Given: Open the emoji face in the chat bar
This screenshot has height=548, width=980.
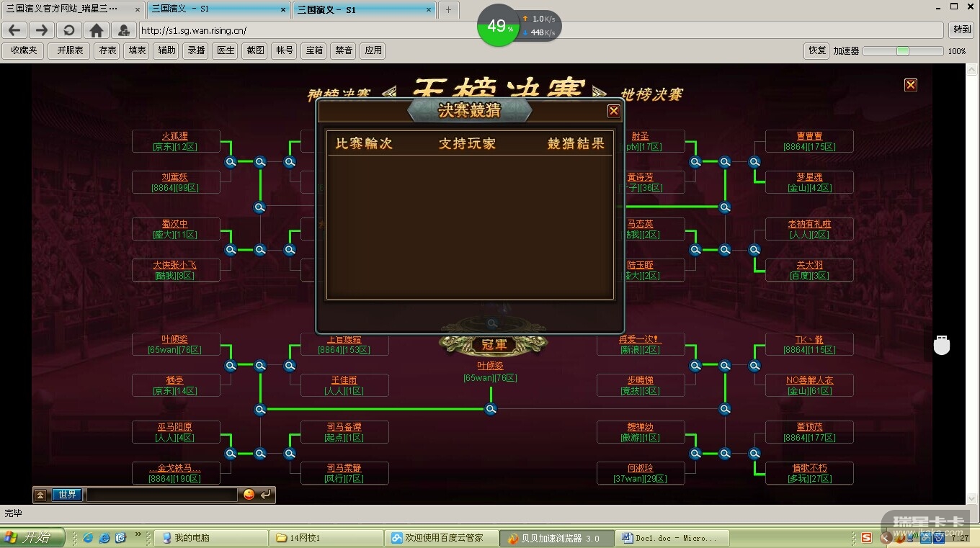Looking at the screenshot, I should pos(249,495).
